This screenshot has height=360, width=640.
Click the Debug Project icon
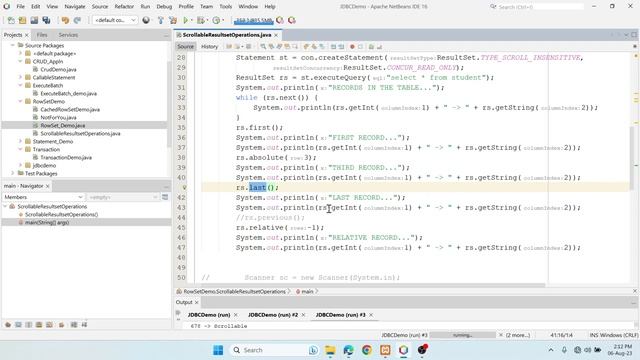pyautogui.click(x=201, y=20)
